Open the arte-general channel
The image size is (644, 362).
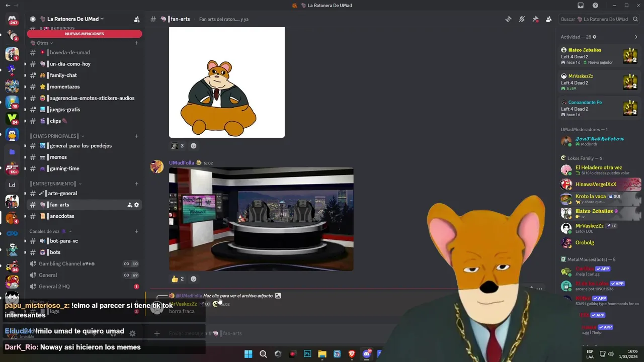(85, 193)
